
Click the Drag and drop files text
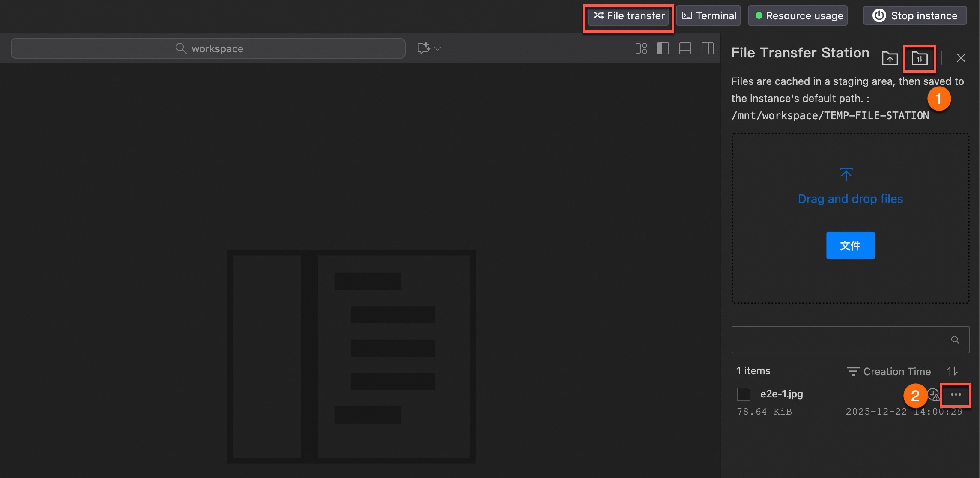tap(850, 199)
